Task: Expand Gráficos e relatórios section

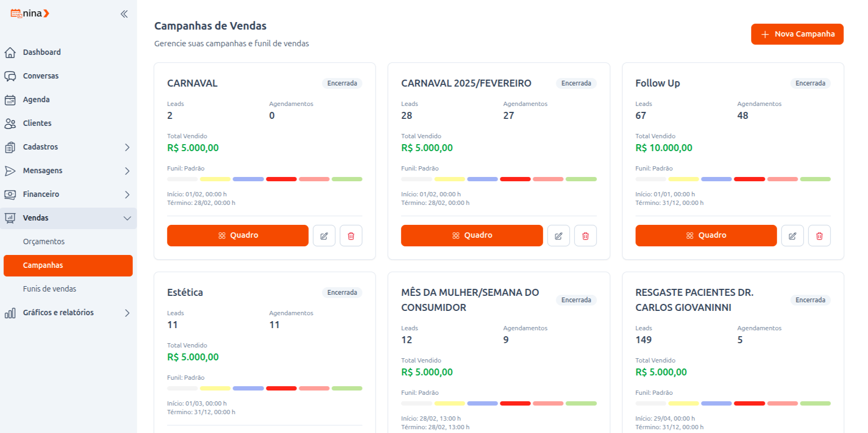Action: 127,313
